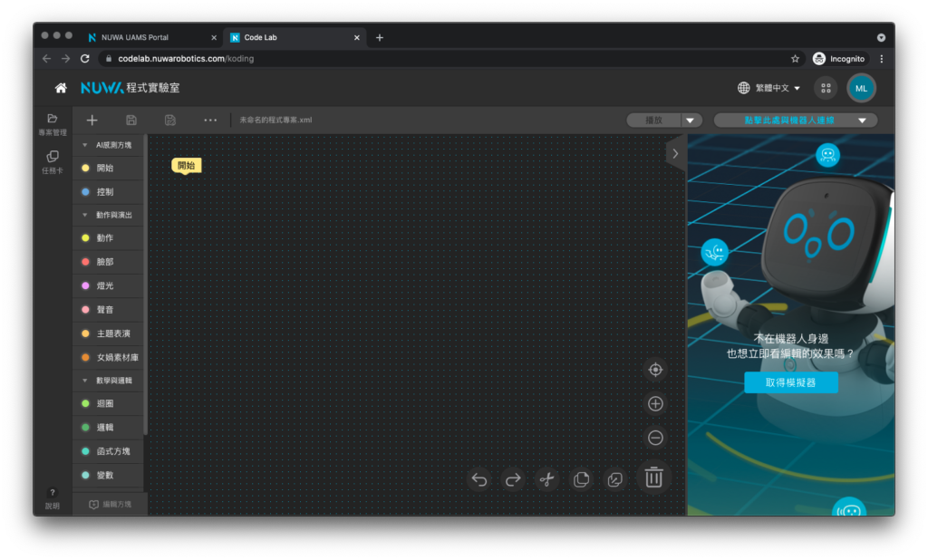Open the 繁體中文 language dropdown
Screen dimensions: 928x560
point(769,88)
